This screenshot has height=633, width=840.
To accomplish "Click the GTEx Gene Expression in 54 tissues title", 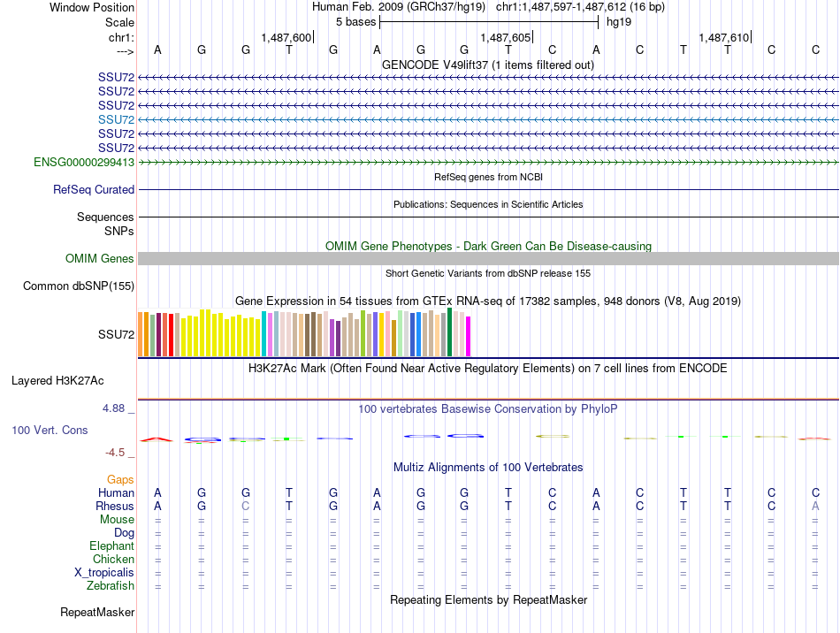I will [488, 301].
